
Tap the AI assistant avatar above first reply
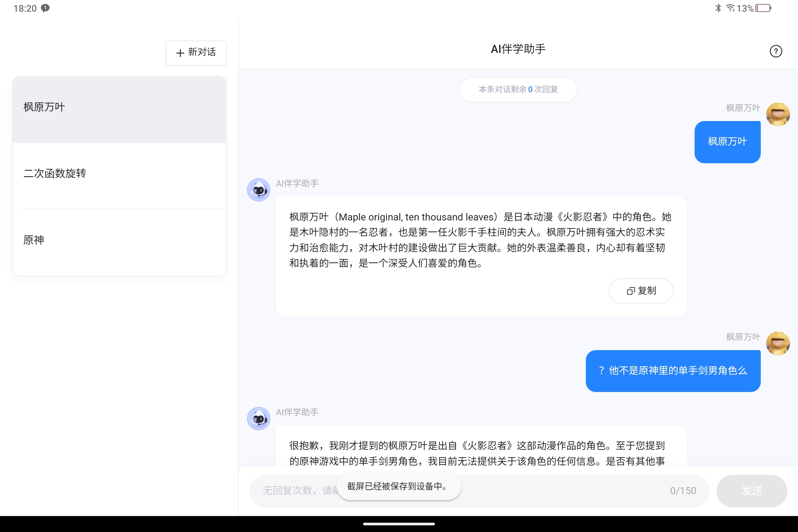(x=259, y=190)
